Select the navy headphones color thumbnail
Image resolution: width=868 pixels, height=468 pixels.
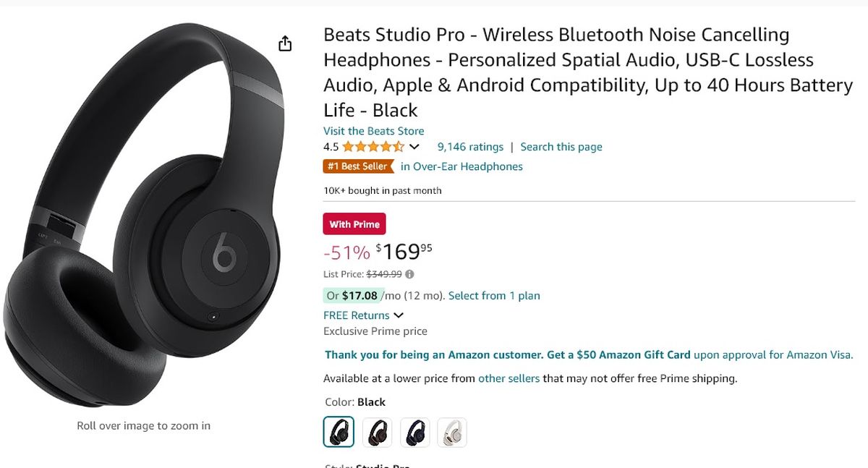pos(414,431)
